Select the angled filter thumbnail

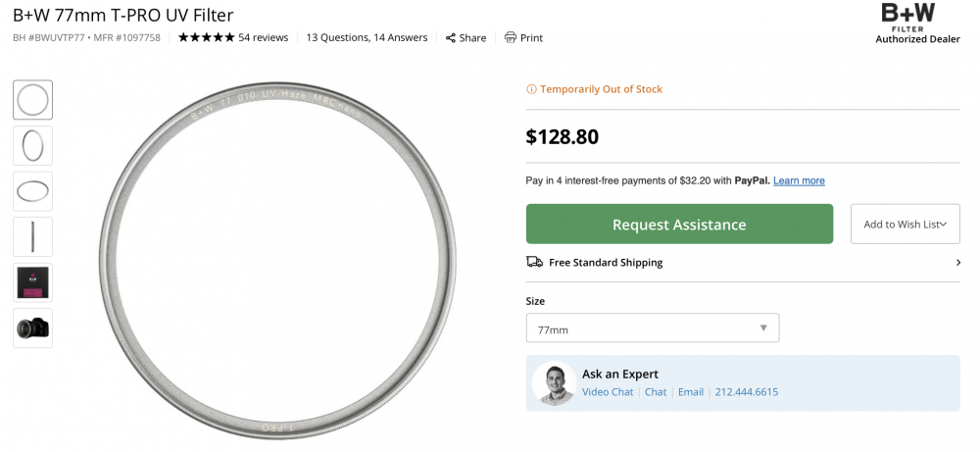click(32, 146)
